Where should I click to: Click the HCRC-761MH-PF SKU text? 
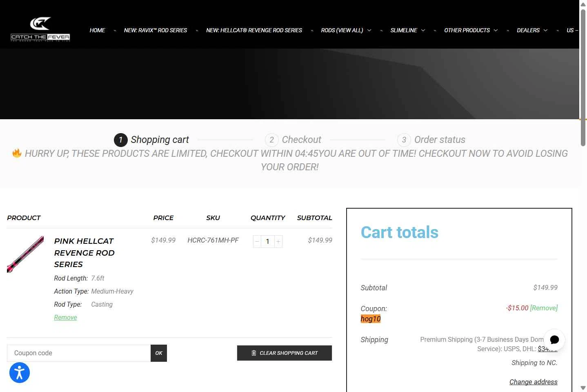coord(213,240)
